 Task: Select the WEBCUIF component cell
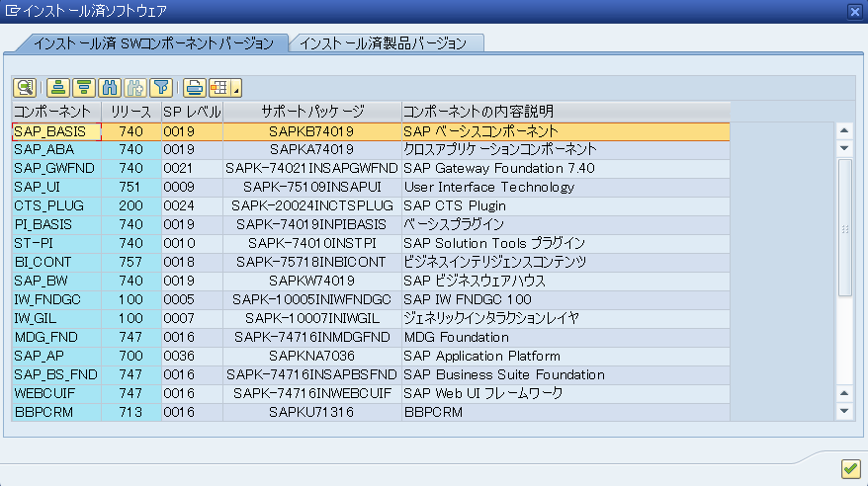click(x=56, y=394)
